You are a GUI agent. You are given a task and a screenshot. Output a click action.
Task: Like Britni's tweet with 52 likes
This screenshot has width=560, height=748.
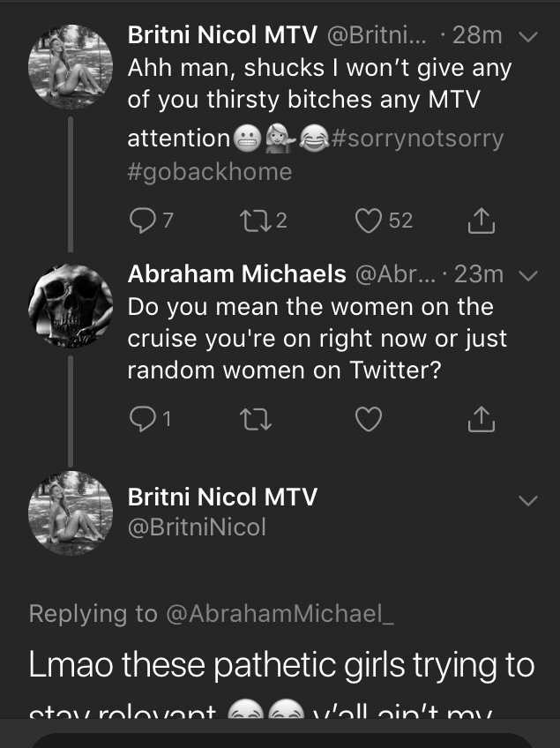[x=384, y=221]
